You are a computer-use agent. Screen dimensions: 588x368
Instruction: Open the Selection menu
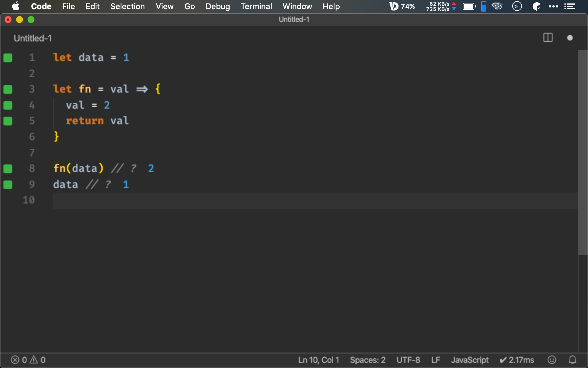click(127, 6)
